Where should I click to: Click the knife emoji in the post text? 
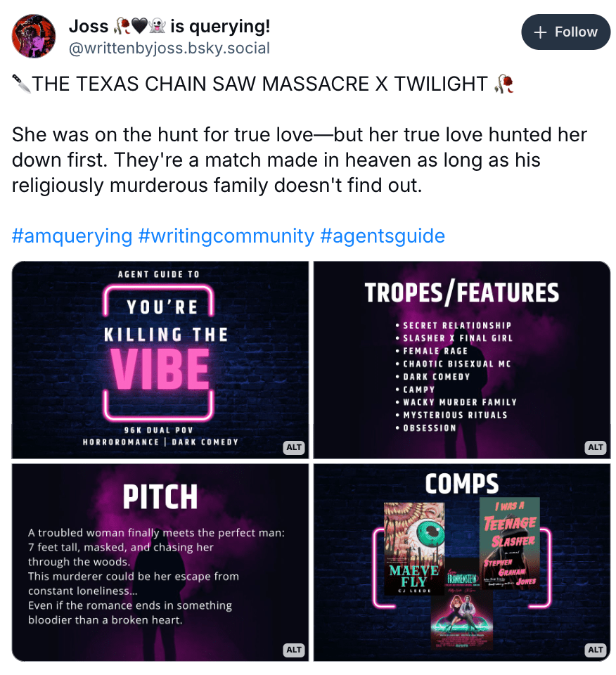pyautogui.click(x=21, y=84)
